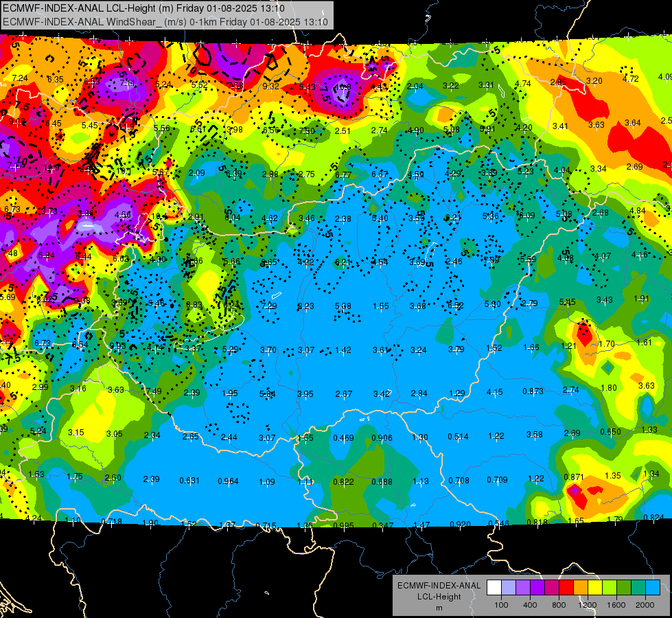This screenshot has height=618, width=672.
Task: Select the map value 0.708
Action: (x=459, y=481)
